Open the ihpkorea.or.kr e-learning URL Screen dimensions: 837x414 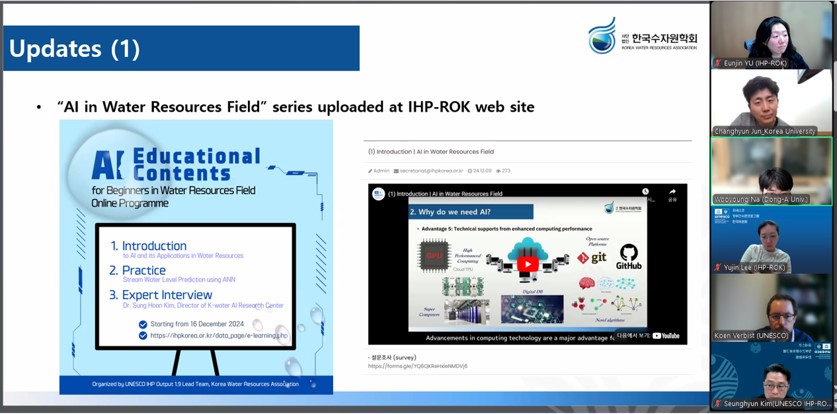(220, 336)
